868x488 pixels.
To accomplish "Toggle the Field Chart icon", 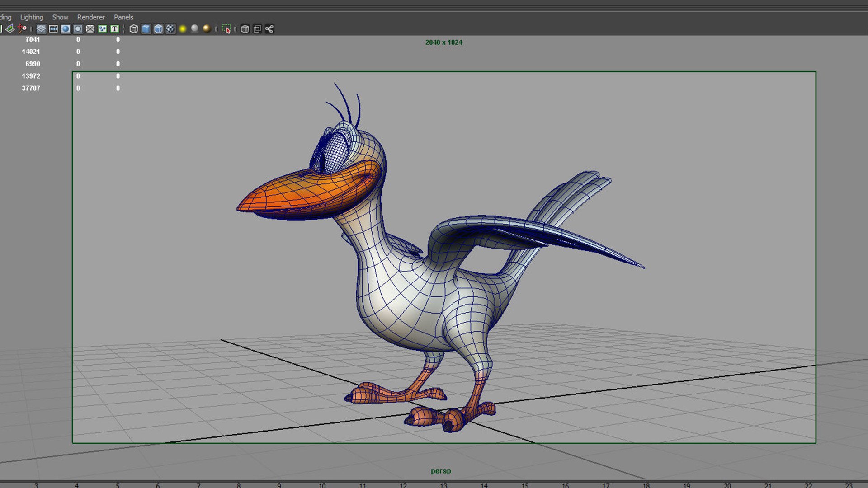I will (x=90, y=29).
